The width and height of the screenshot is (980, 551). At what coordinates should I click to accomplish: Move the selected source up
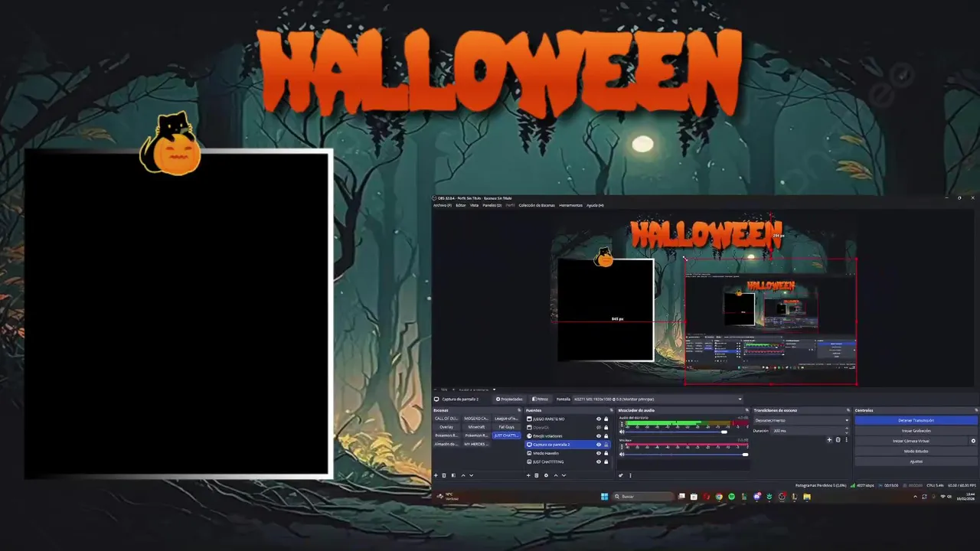click(x=556, y=475)
